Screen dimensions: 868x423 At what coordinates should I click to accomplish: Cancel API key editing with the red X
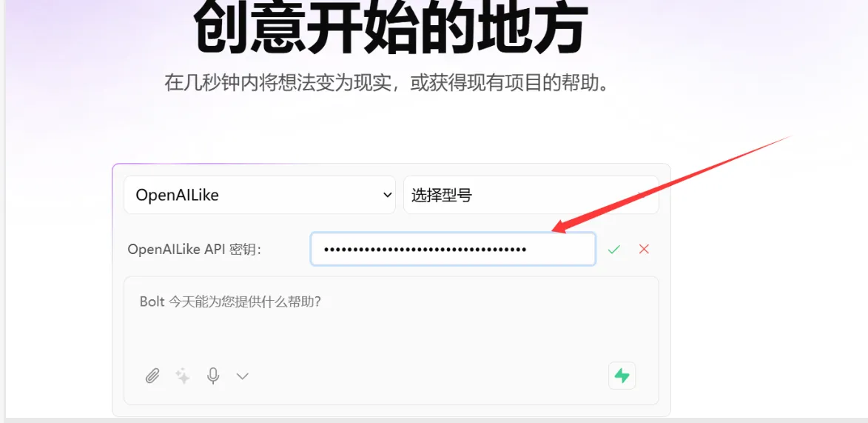644,250
